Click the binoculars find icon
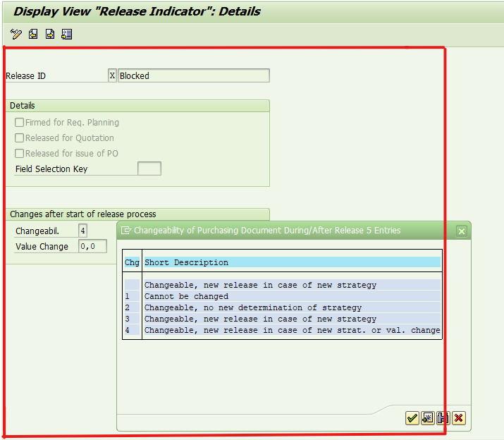Image resolution: width=504 pixels, height=440 pixels. 443,418
